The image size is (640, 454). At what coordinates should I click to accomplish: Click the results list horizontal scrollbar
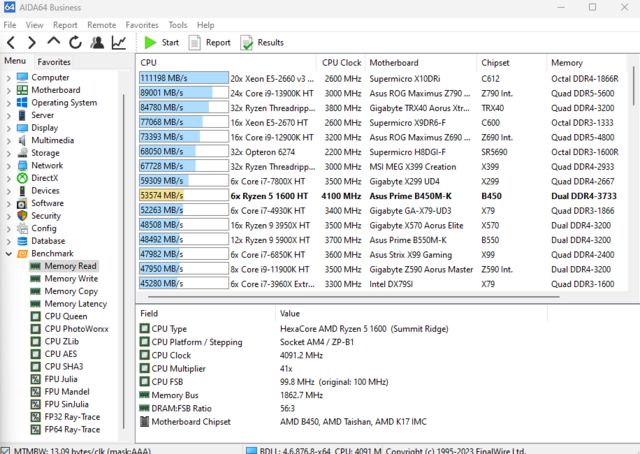[353, 297]
